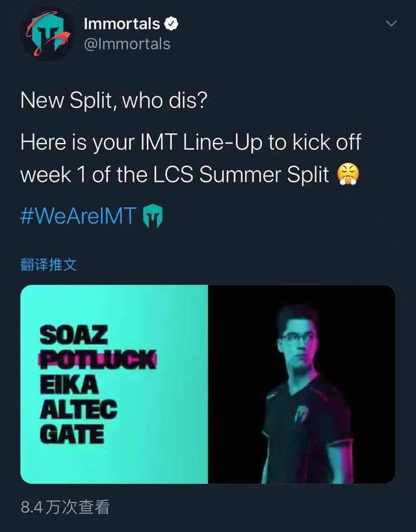Screen dimensions: 416x532
Task: Click the "Here is your IMT Line-Up" line
Action: pos(190,142)
